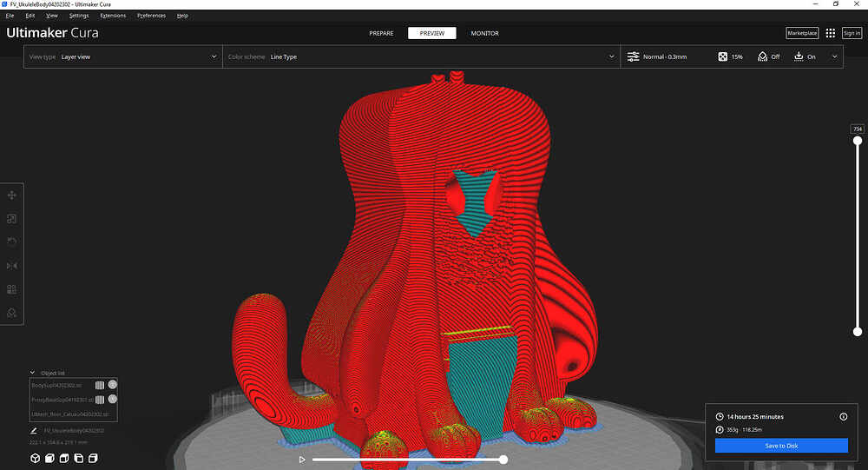Select the third object in Object list

click(69, 414)
